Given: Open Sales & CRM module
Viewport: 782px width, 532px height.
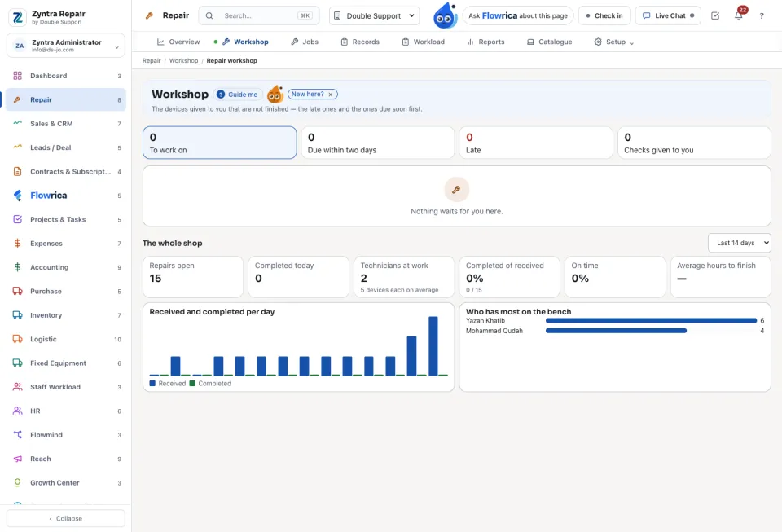Looking at the screenshot, I should click(66, 124).
